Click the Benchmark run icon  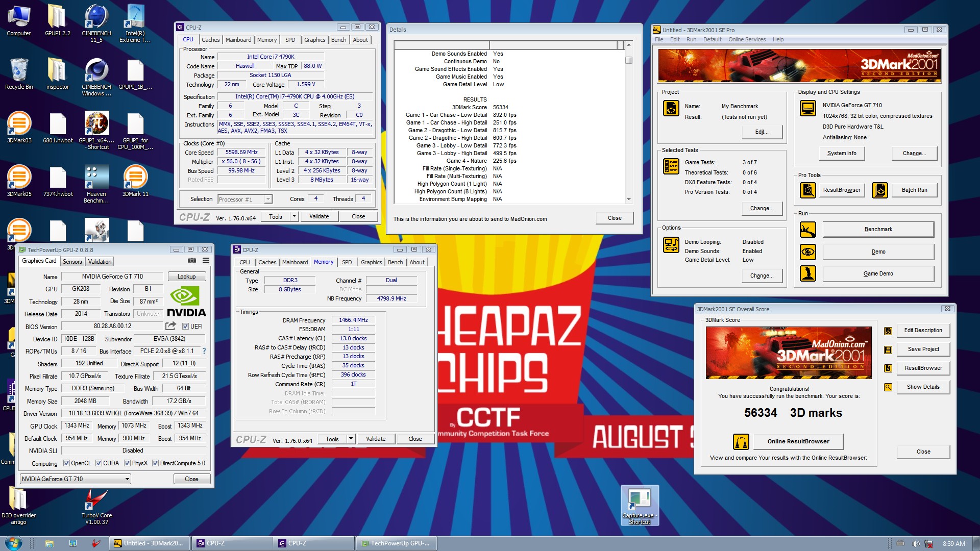click(x=807, y=230)
